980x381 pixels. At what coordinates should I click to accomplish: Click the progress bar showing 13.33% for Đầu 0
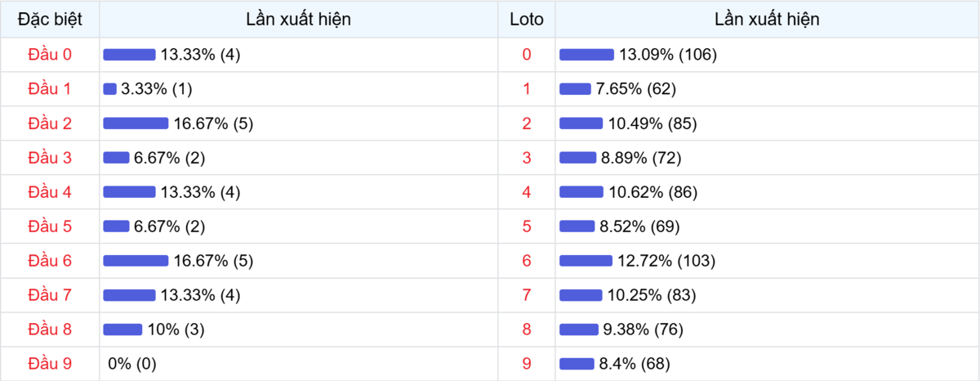129,55
